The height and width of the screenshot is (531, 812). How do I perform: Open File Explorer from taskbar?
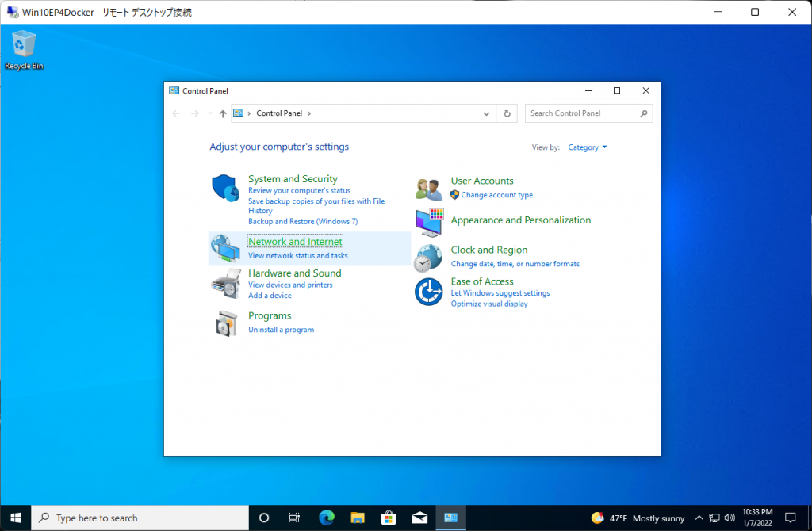pyautogui.click(x=358, y=518)
